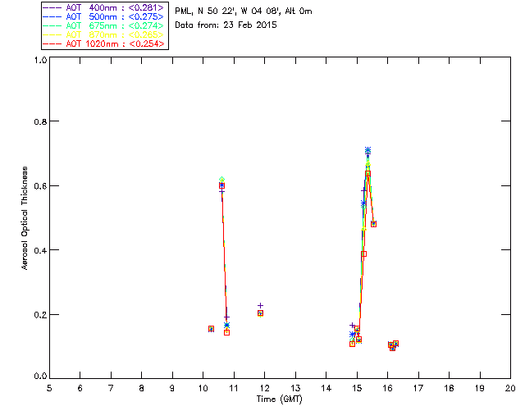Click the x-axis tick label 14
Screen dimensions: 525x420
point(326,388)
